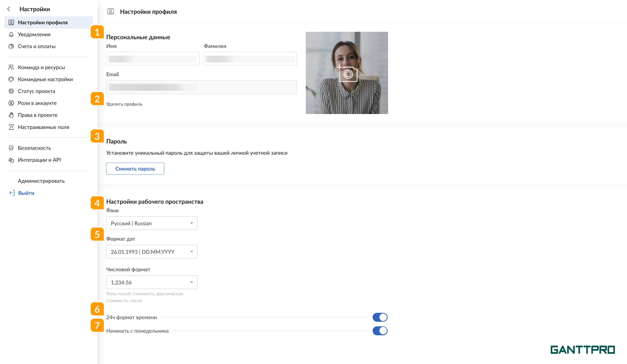Open Статус проекта in sidebar
Viewport: 627px width, 364px height.
(36, 91)
